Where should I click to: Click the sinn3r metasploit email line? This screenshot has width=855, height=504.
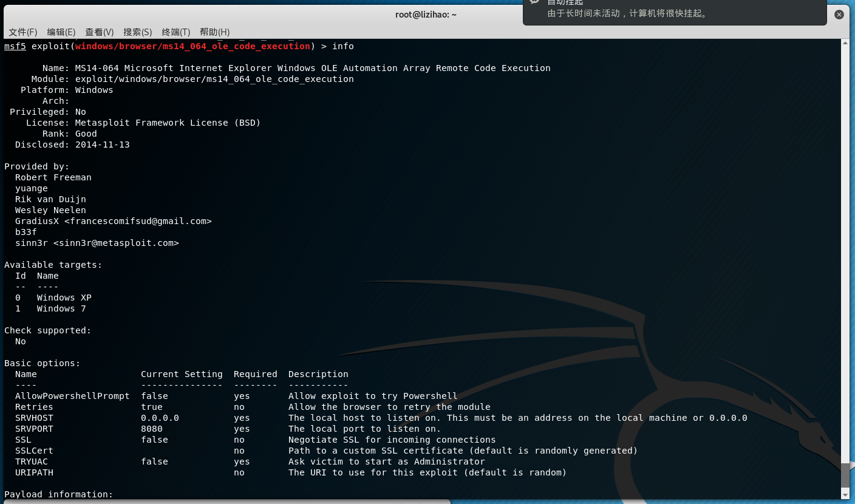97,243
